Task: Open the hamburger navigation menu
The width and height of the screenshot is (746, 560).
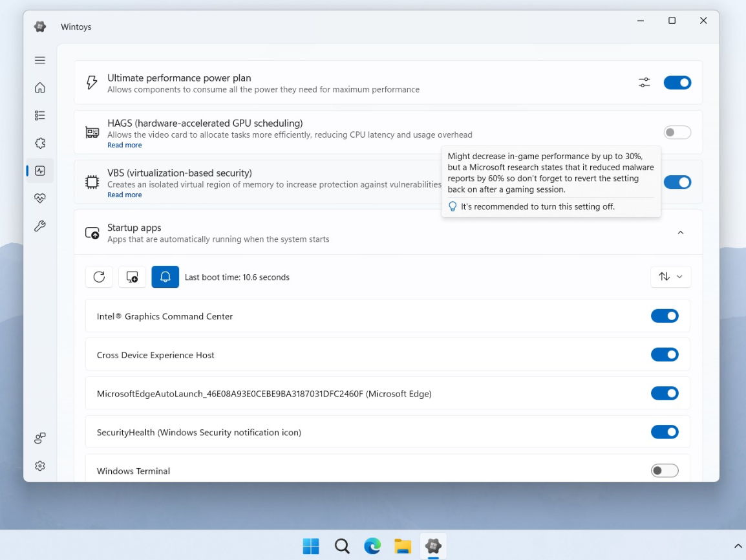Action: pyautogui.click(x=40, y=60)
